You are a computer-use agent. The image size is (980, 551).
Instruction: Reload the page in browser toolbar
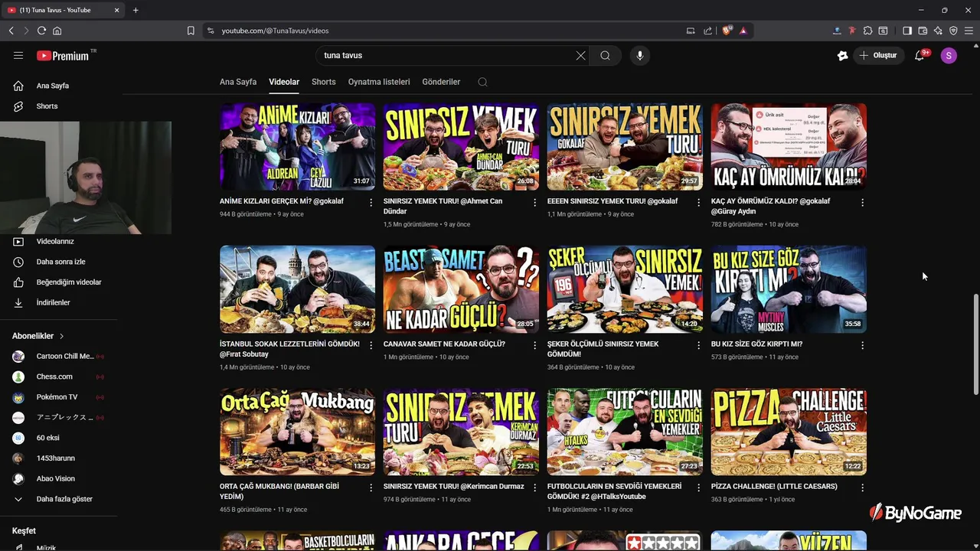[x=41, y=31]
